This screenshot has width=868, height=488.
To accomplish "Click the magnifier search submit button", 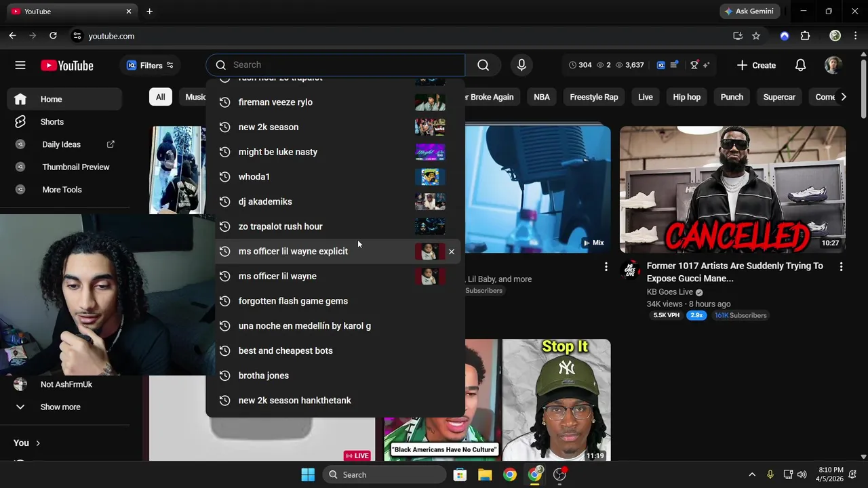I will pos(483,65).
